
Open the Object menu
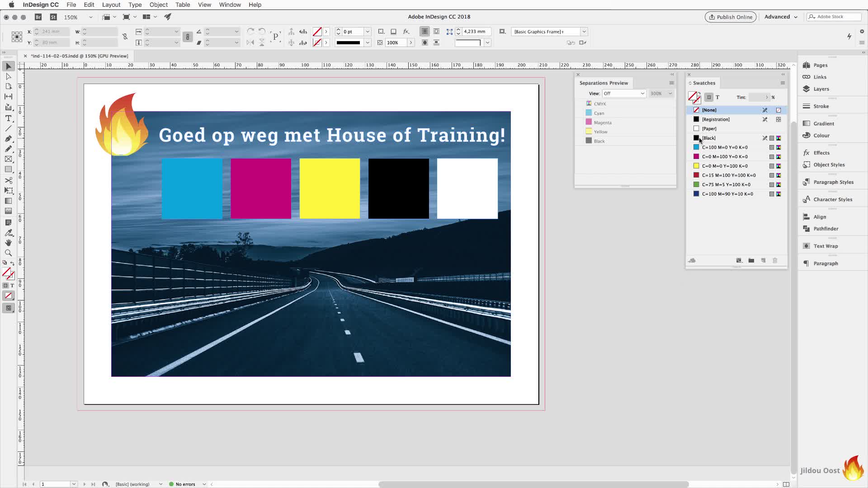tap(159, 5)
